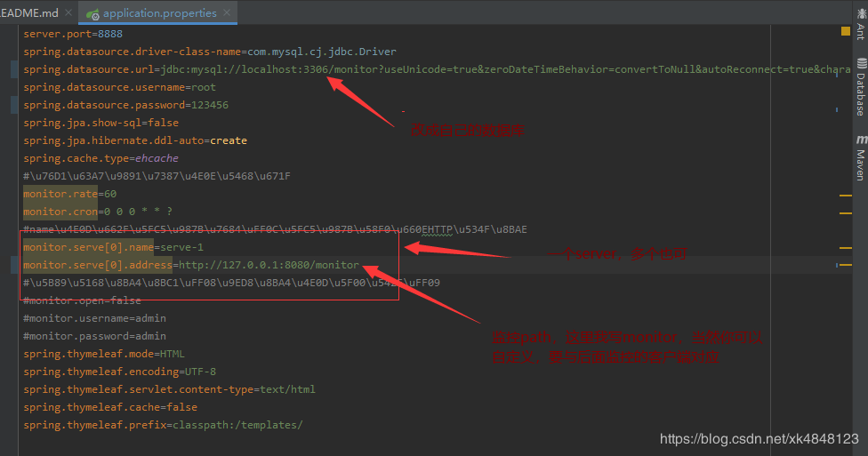
Task: Close the application.properties tab
Action: (227, 12)
